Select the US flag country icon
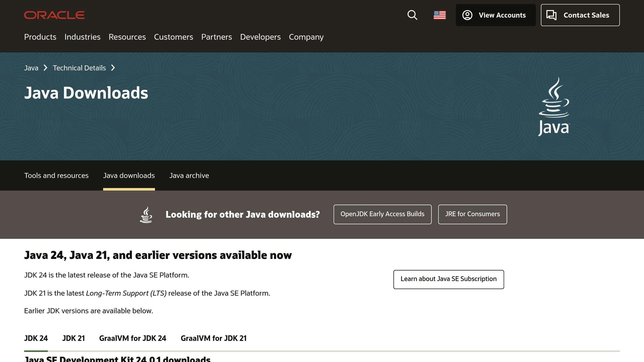This screenshot has height=362, width=644. pyautogui.click(x=440, y=15)
